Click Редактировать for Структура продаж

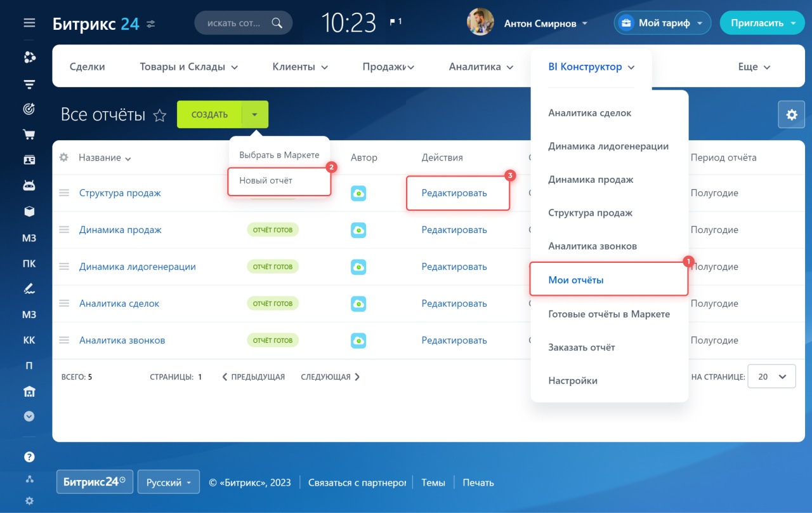[x=454, y=193]
